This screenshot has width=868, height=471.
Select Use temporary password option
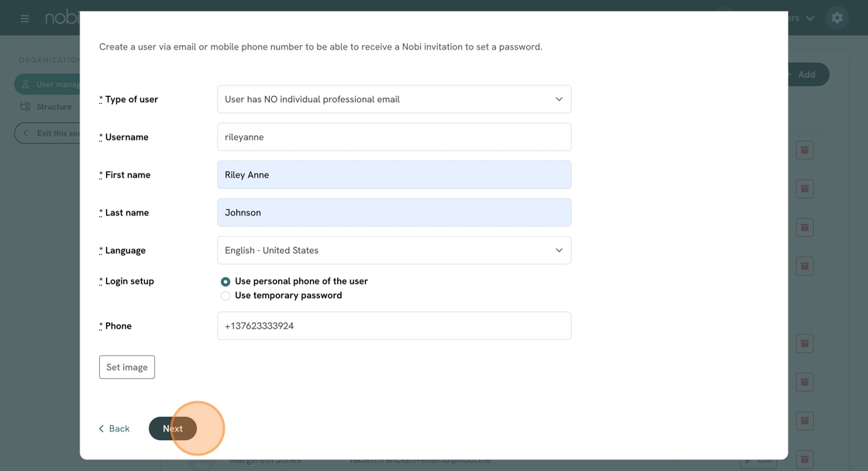[226, 296]
